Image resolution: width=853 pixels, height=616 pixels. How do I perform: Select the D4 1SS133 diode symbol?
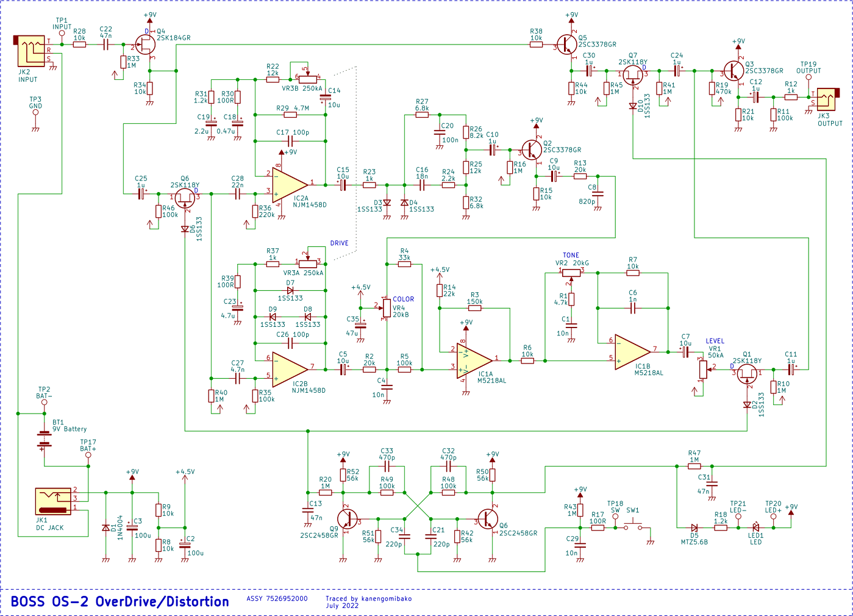pos(404,202)
